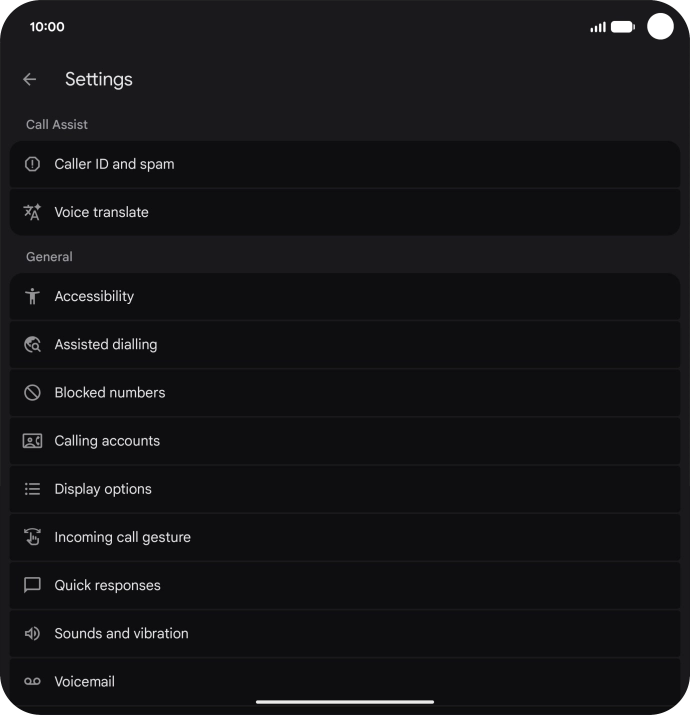This screenshot has height=715, width=690.
Task: Click the Voicemail tape icon
Action: [x=32, y=681]
